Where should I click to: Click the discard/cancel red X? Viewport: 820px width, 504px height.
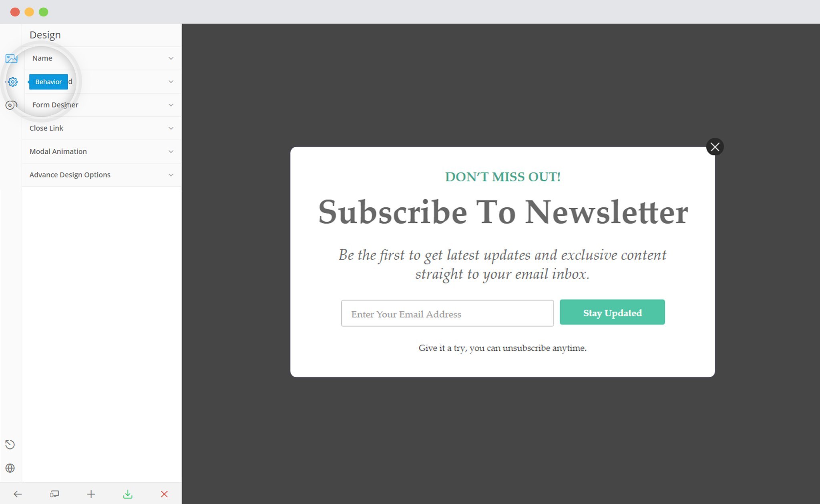(x=165, y=494)
